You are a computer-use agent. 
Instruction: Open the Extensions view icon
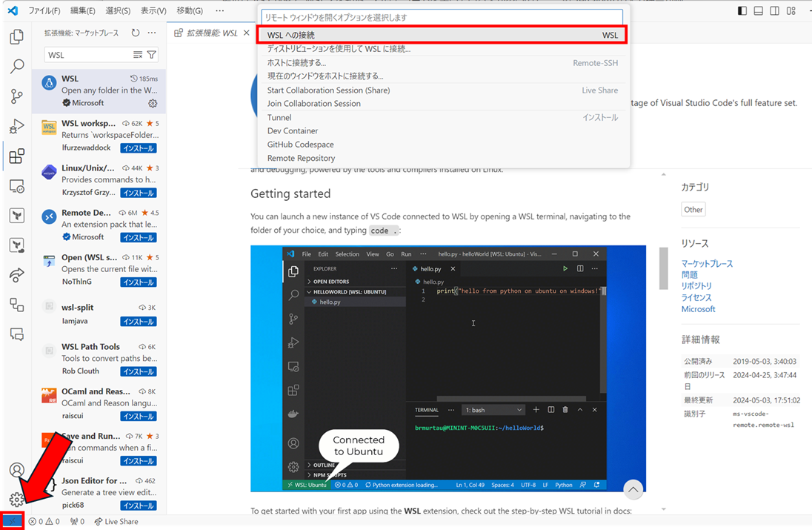tap(16, 156)
